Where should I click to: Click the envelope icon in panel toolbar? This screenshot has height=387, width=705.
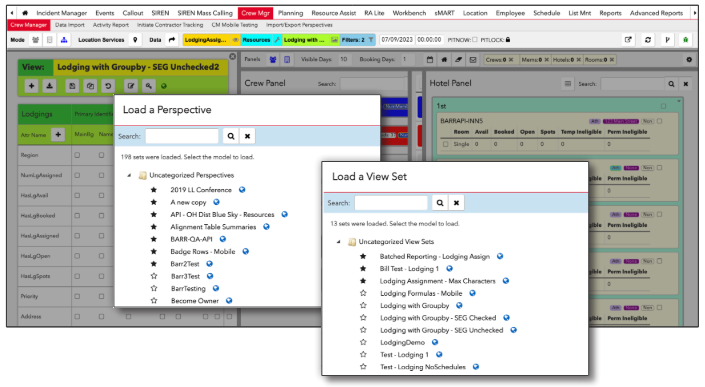[x=473, y=59]
